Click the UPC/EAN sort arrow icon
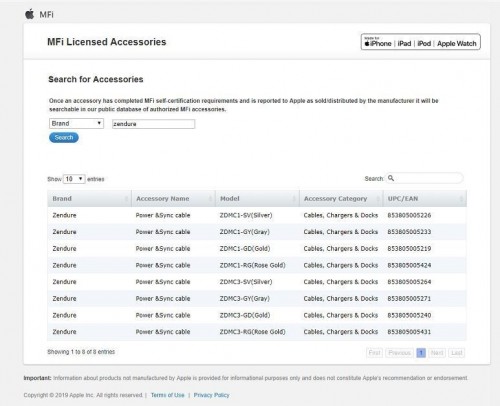 [461, 199]
